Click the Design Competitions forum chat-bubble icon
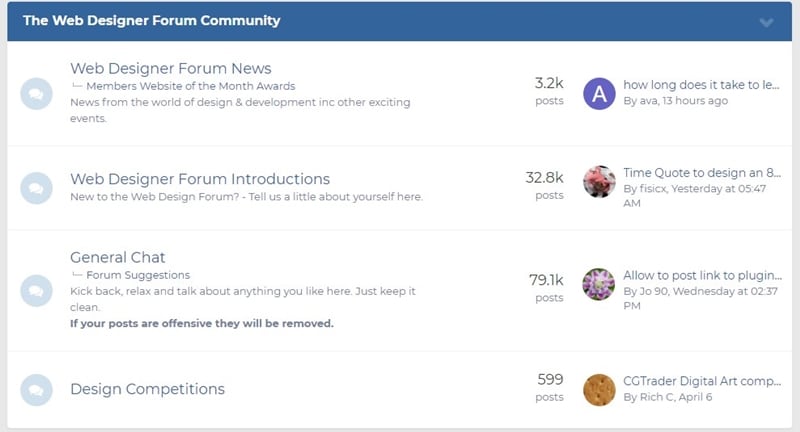 pyautogui.click(x=36, y=389)
